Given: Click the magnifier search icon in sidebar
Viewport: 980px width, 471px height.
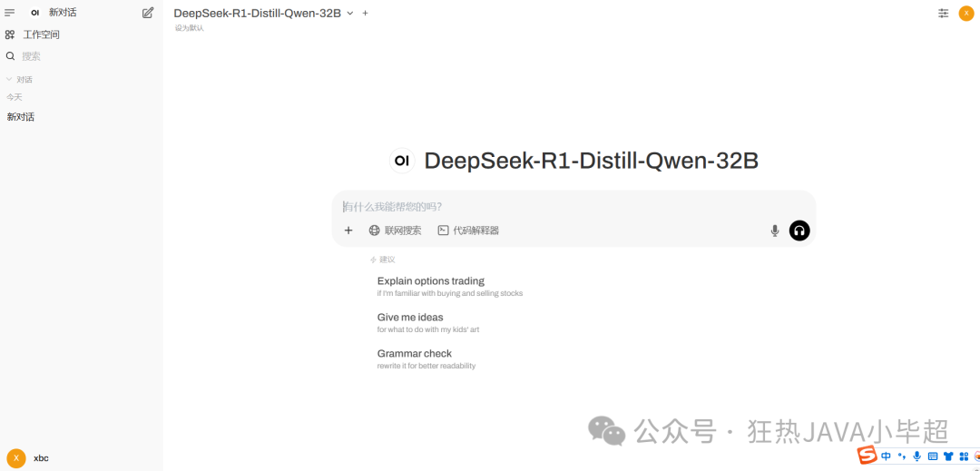Looking at the screenshot, I should coord(10,56).
